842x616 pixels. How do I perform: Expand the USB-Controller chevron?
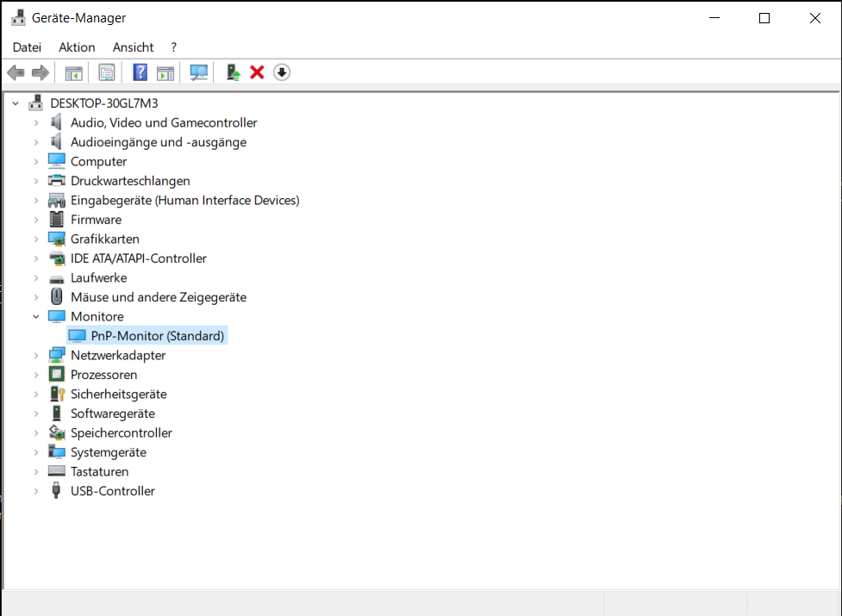pyautogui.click(x=36, y=491)
